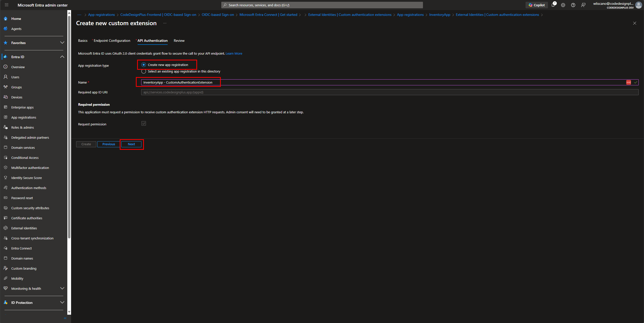644x323 pixels.
Task: Click the Custom branding icon
Action: [x=6, y=268]
